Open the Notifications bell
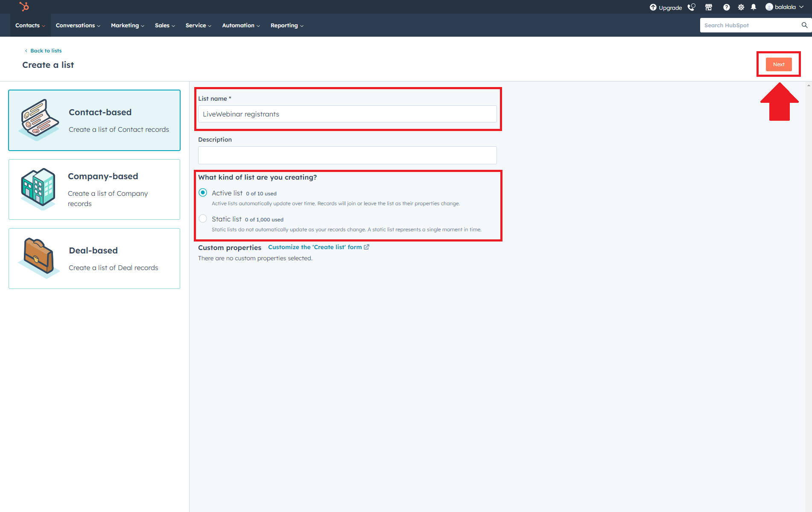Screen dimensions: 812x512 [754, 7]
